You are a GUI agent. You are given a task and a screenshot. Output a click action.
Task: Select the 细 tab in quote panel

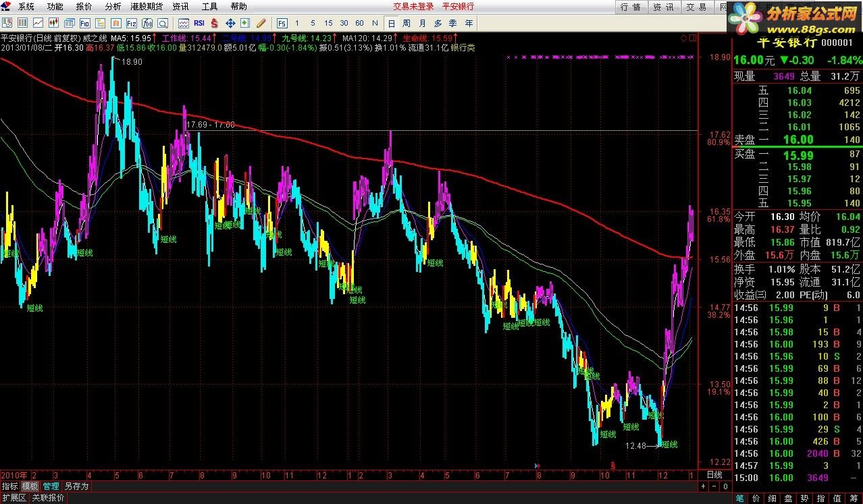[x=773, y=498]
